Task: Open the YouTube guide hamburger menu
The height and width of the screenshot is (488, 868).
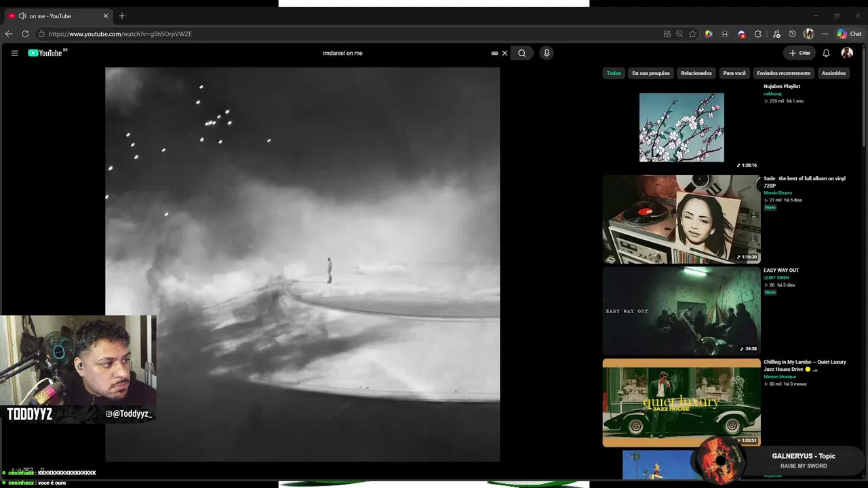Action: coord(14,53)
